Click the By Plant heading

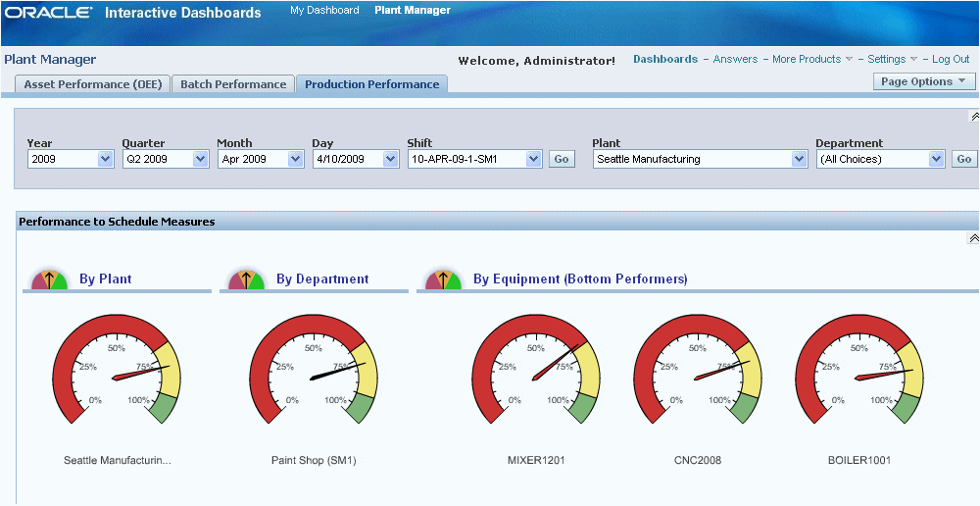106,278
